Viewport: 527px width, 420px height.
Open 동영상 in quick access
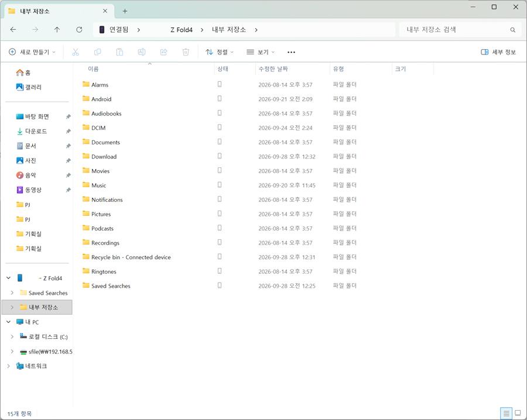[x=29, y=190]
